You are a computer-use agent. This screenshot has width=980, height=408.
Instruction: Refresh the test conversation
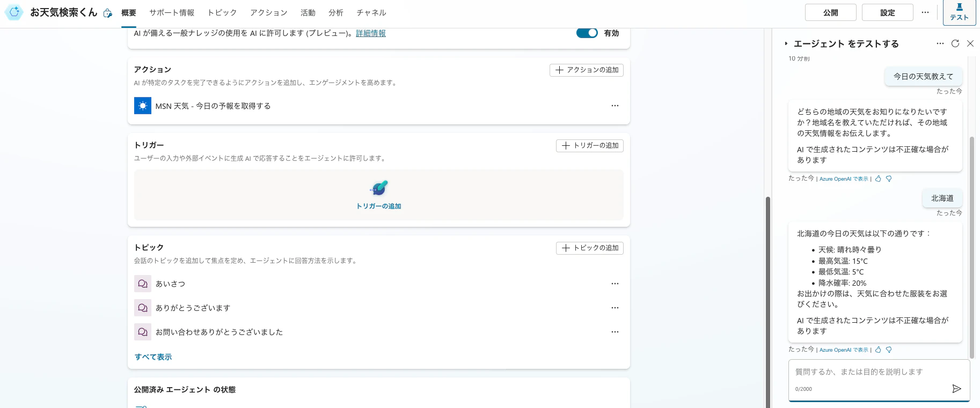(x=955, y=43)
